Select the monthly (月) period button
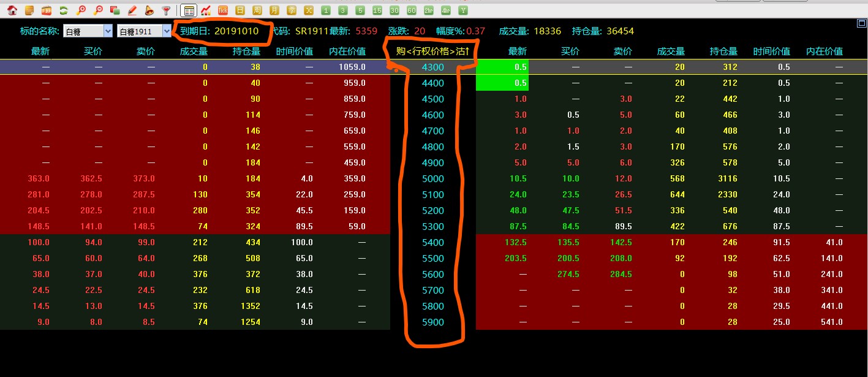The height and width of the screenshot is (377, 868). coord(274,10)
